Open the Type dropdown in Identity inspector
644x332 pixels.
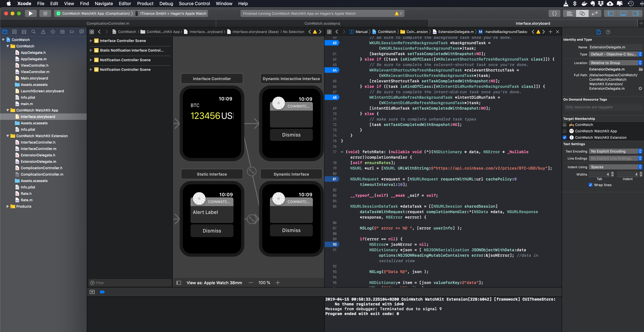coord(615,54)
